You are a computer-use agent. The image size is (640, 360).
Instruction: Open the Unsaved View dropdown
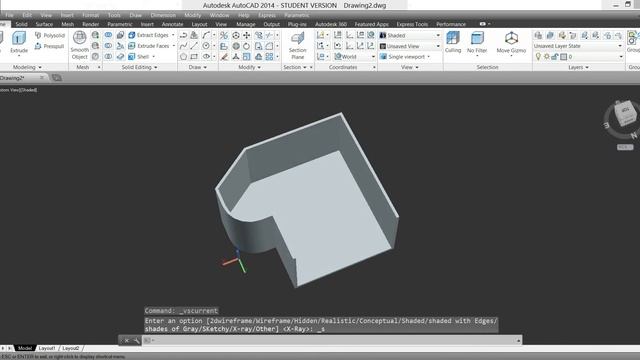pyautogui.click(x=410, y=46)
